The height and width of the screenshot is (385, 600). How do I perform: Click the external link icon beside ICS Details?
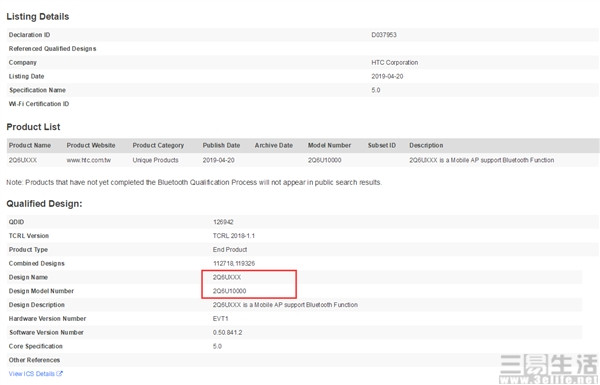tap(60, 374)
